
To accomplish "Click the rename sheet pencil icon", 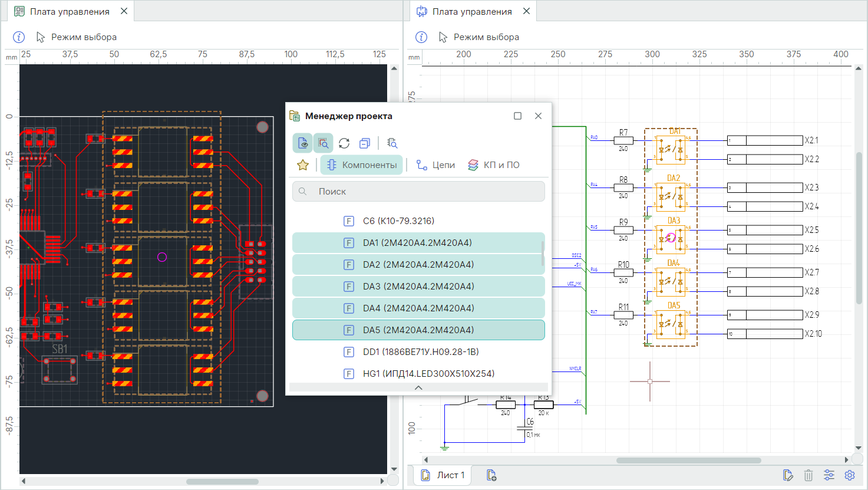I will [x=788, y=475].
